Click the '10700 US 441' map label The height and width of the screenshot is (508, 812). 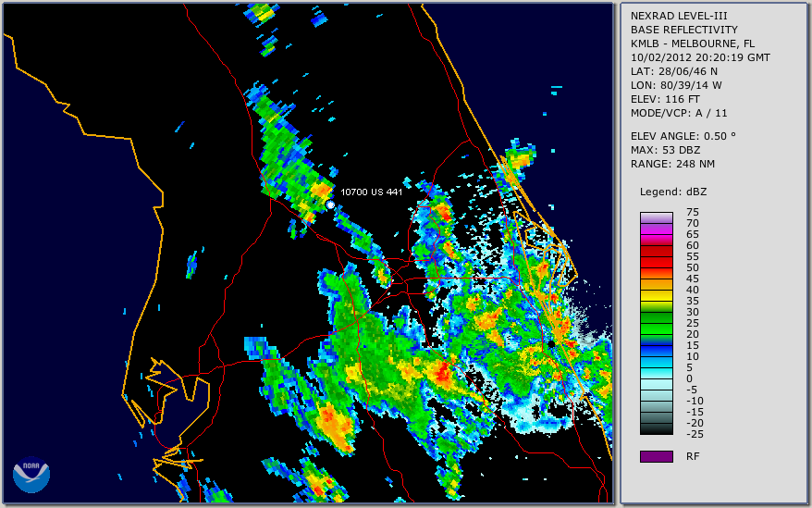(371, 192)
